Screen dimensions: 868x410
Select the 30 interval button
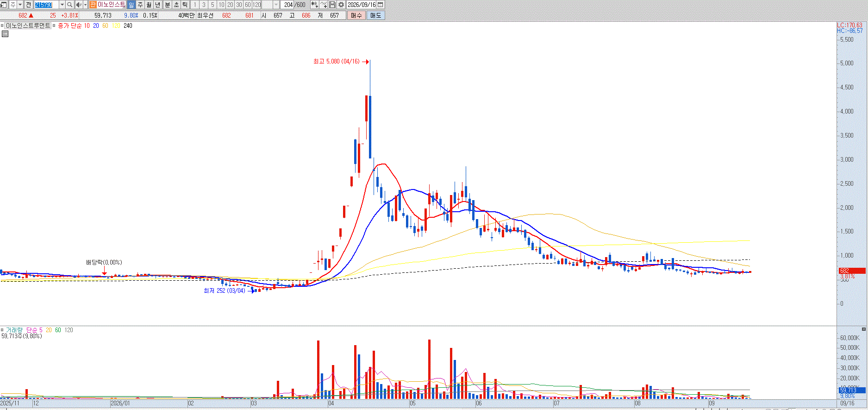click(x=239, y=5)
